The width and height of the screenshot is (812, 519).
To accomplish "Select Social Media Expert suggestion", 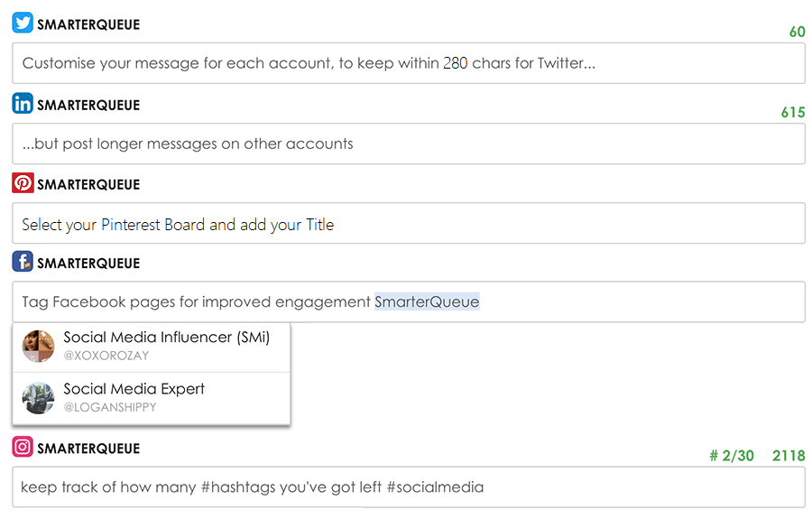I will coord(152,398).
